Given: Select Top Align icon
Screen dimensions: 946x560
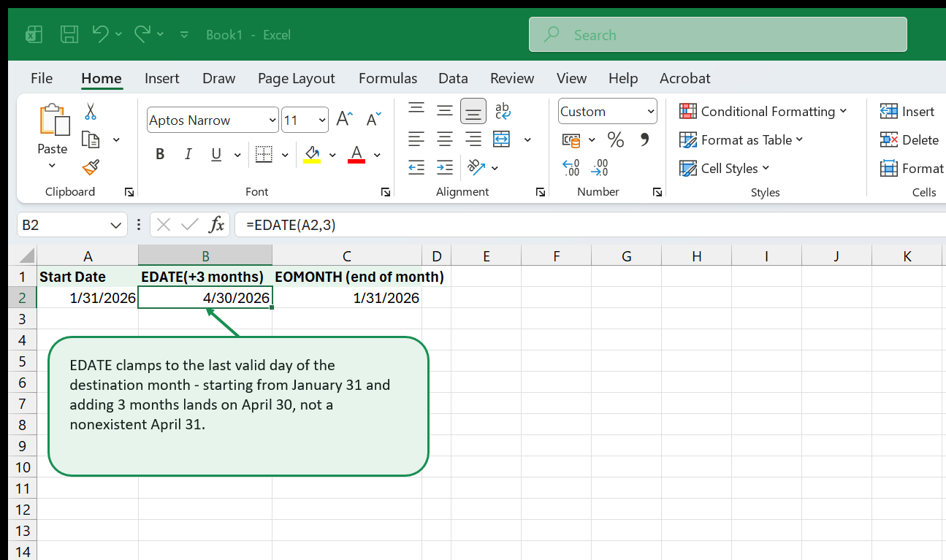Looking at the screenshot, I should (416, 110).
